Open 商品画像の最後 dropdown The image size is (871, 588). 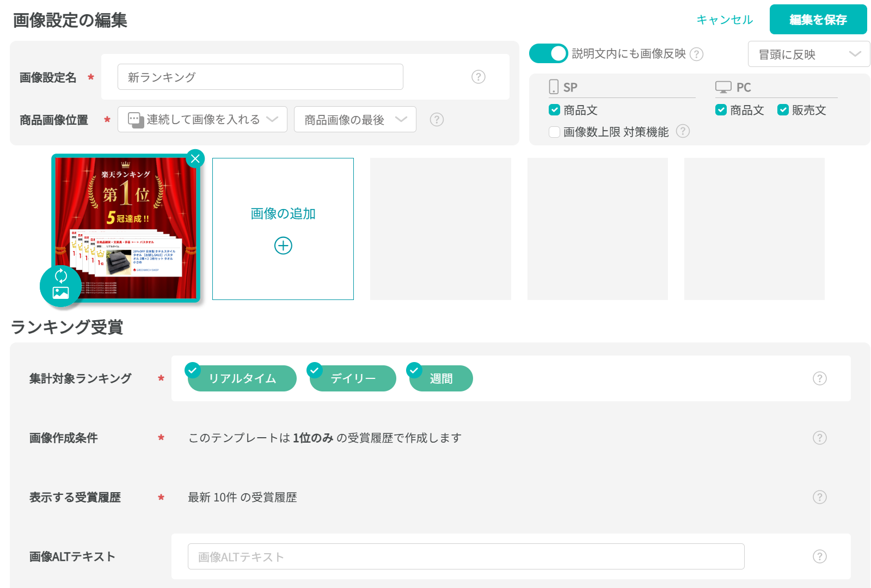click(x=355, y=119)
